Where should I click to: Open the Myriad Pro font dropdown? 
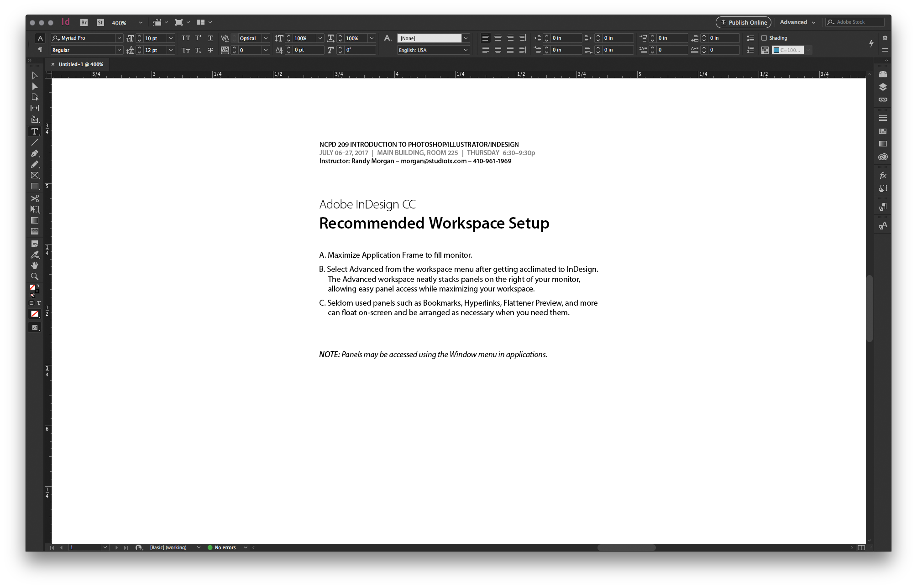click(x=119, y=38)
